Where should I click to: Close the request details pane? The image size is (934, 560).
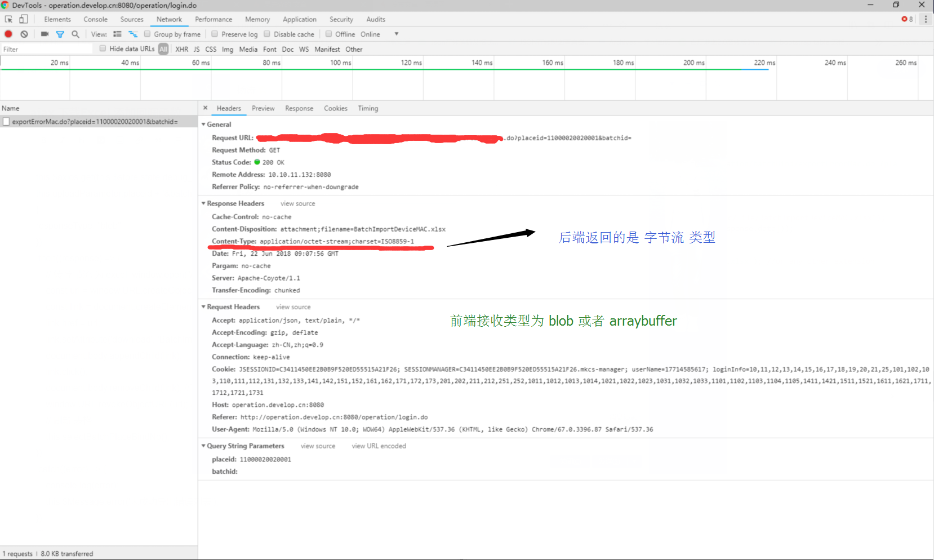click(x=206, y=108)
